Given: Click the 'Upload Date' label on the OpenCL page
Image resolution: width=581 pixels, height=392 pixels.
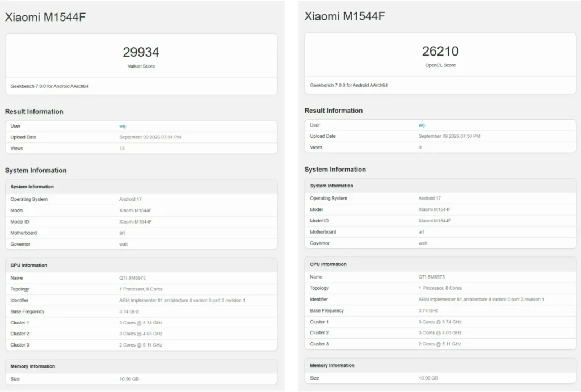Looking at the screenshot, I should coord(323,136).
